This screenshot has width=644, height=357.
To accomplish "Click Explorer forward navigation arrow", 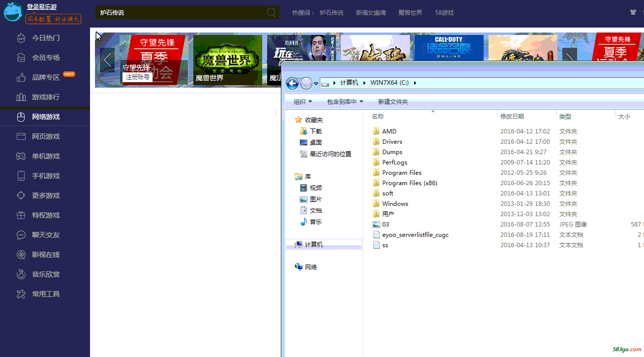I will click(x=306, y=83).
